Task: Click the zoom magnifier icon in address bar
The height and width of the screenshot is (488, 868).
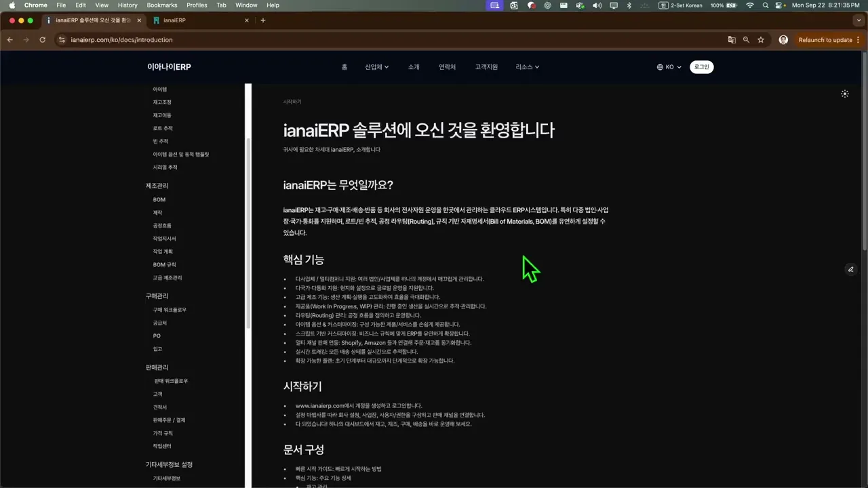Action: [x=746, y=40]
